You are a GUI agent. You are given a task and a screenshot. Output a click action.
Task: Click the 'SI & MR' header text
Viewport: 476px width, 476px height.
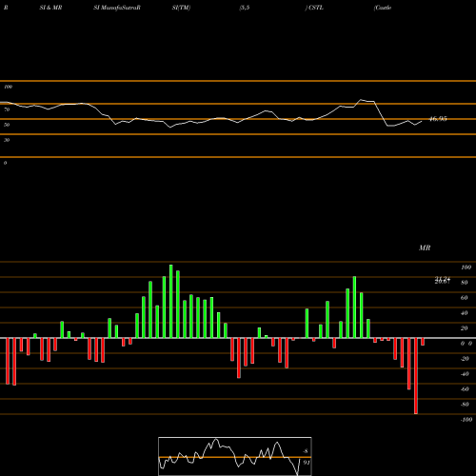point(50,8)
